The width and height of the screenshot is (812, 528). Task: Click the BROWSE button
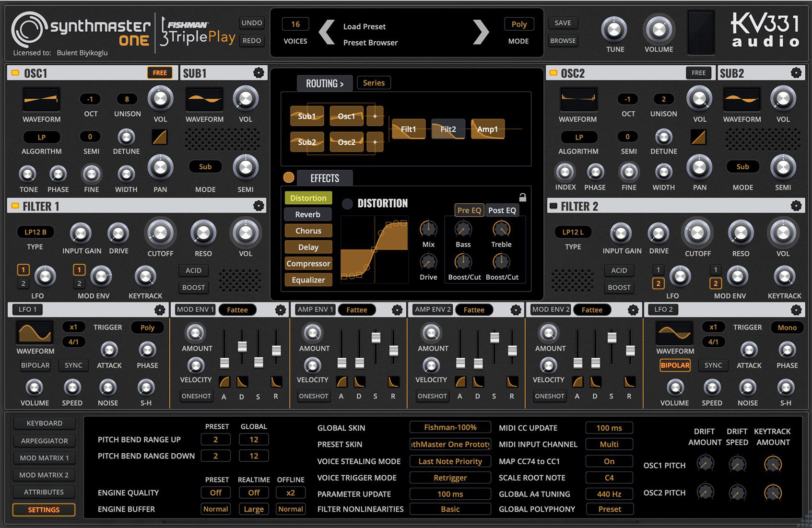tap(563, 40)
